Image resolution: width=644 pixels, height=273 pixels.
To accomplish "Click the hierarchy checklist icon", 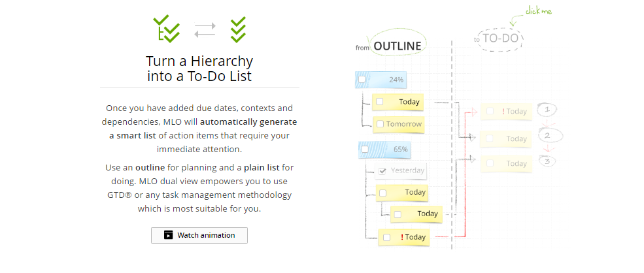I will point(166,29).
